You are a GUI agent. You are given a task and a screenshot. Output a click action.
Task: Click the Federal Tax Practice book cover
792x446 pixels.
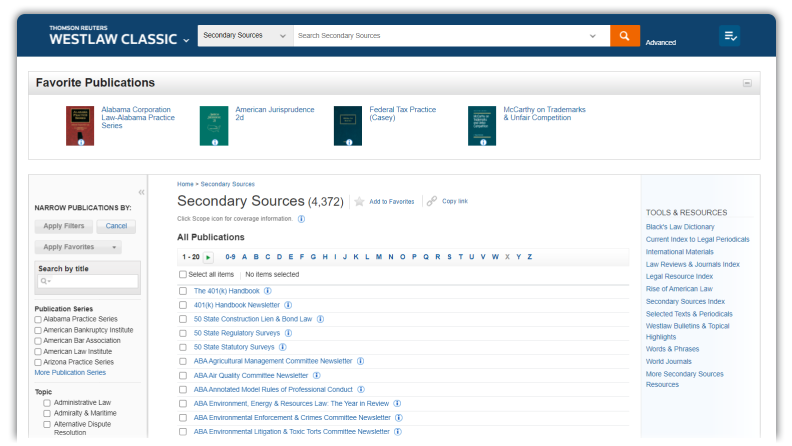tap(348, 126)
